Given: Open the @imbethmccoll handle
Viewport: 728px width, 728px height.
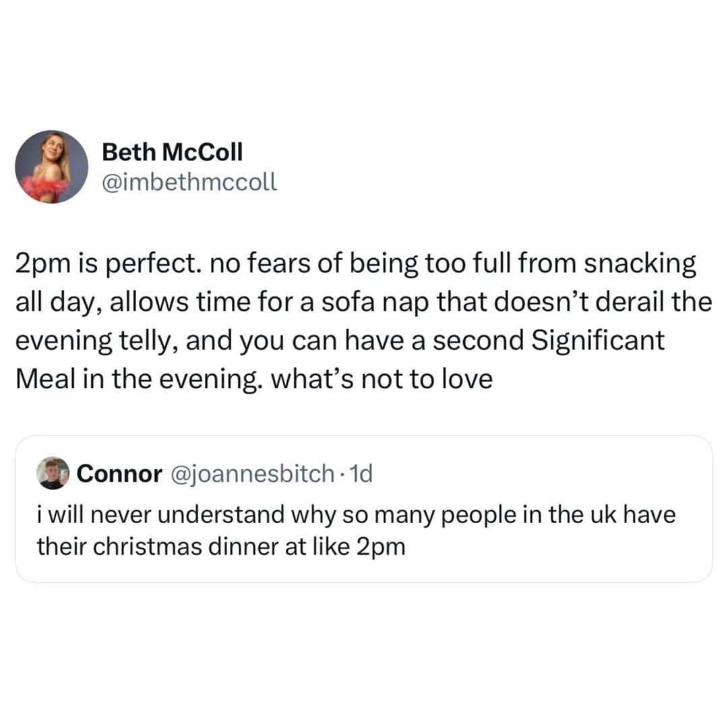Looking at the screenshot, I should [189, 181].
